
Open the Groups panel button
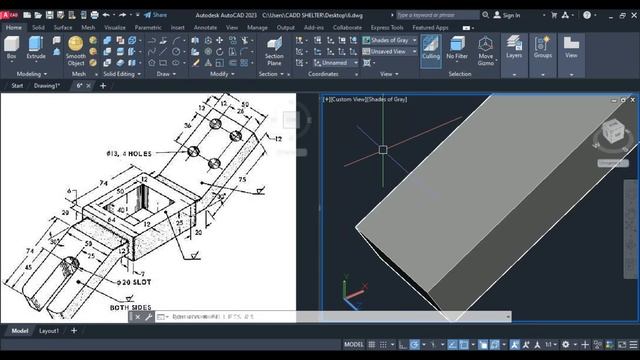[542, 48]
